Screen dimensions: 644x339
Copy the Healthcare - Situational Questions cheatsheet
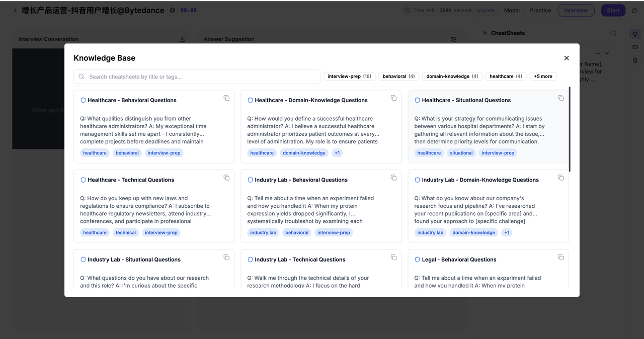(x=560, y=98)
